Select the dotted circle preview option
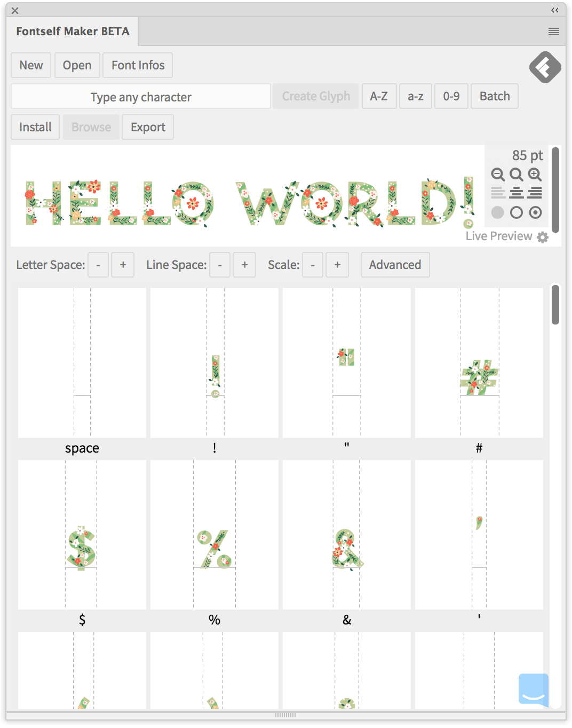Image resolution: width=572 pixels, height=728 pixels. [535, 212]
